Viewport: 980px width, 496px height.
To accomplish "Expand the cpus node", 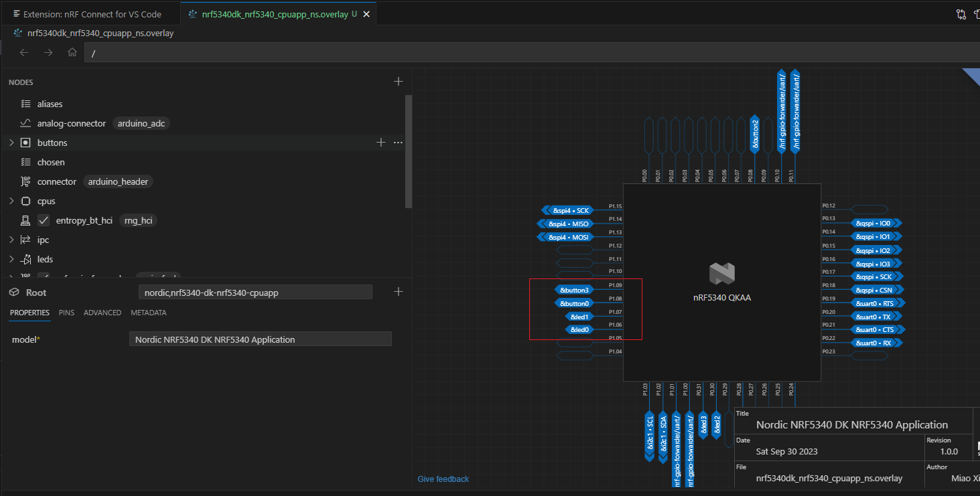I will click(11, 201).
